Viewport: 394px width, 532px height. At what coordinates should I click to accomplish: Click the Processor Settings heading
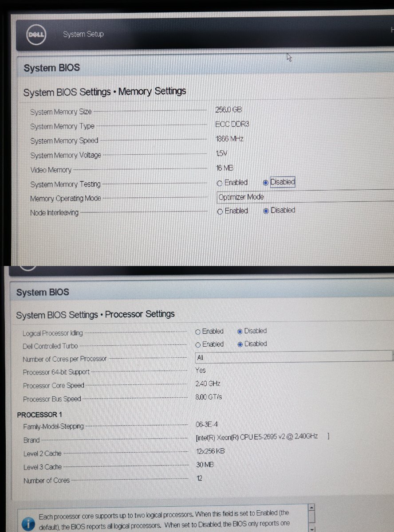(x=140, y=314)
